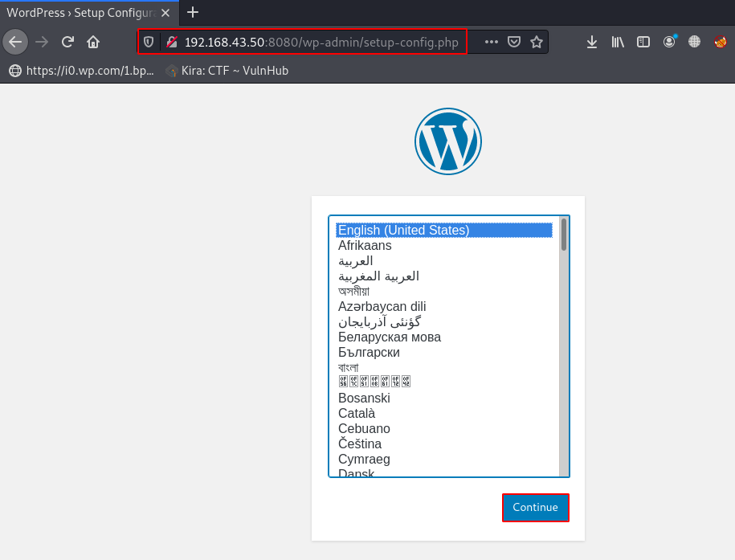
Task: Open a new tab with plus button
Action: tap(193, 13)
